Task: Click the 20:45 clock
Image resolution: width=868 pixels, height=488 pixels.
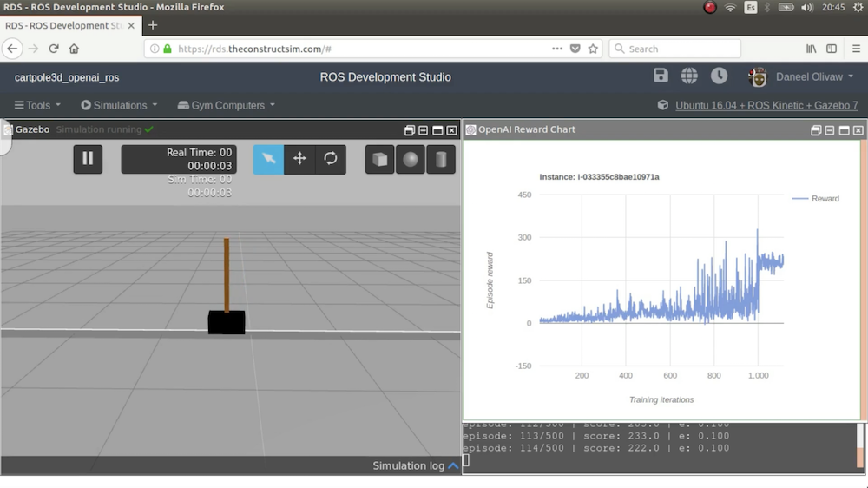Action: pyautogui.click(x=833, y=7)
